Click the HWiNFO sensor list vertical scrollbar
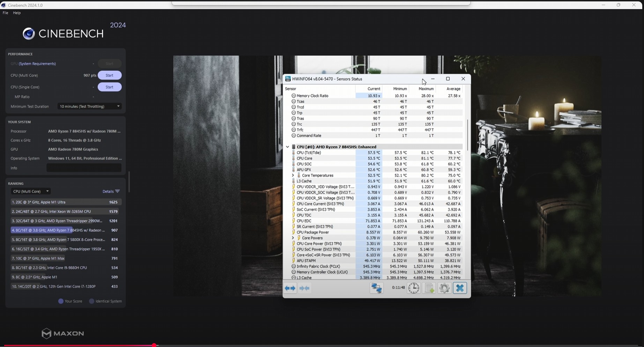The image size is (644, 347). point(467,135)
